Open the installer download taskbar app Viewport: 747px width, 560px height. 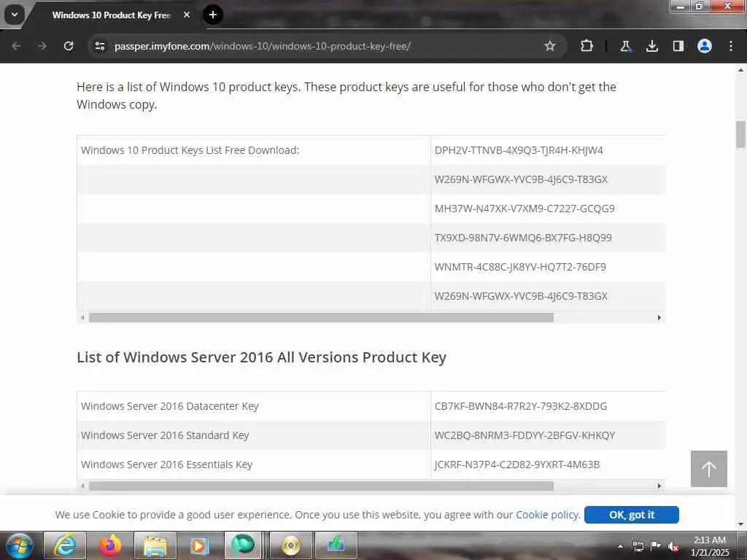tap(336, 545)
